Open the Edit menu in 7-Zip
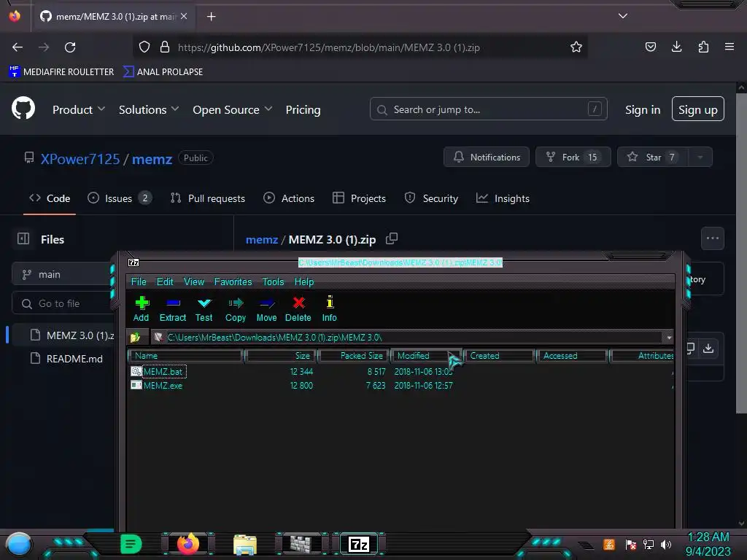This screenshot has width=747, height=560. tap(165, 281)
